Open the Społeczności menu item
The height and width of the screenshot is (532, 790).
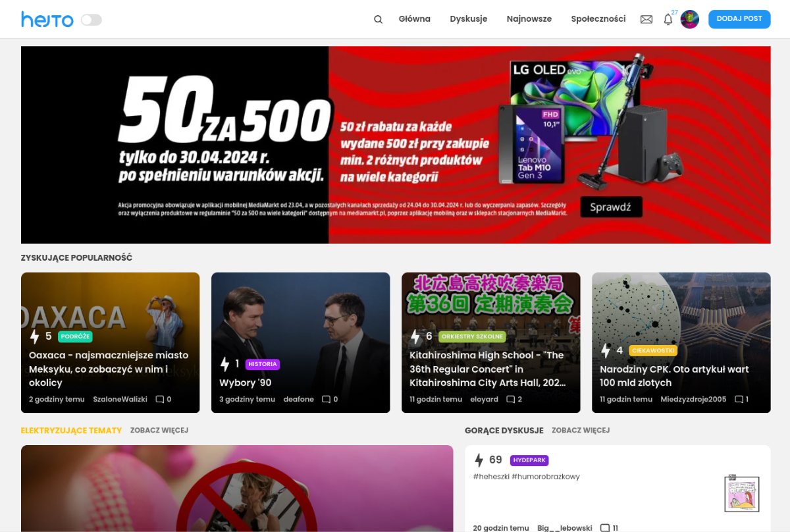(x=598, y=19)
